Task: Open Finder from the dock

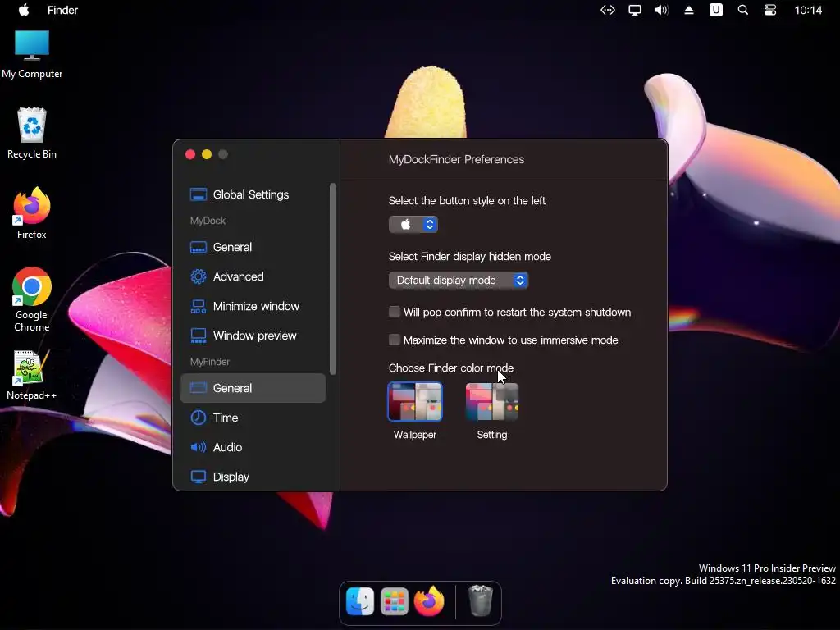Action: point(360,601)
